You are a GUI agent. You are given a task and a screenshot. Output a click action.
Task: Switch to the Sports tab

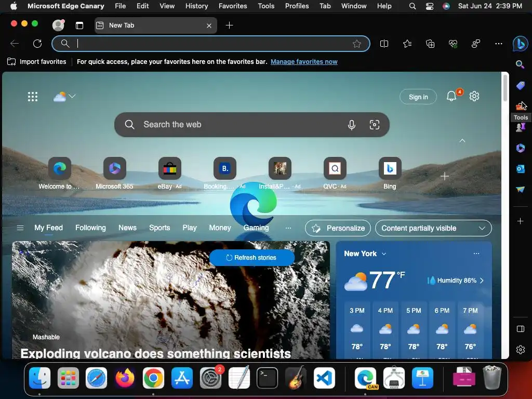[159, 228]
